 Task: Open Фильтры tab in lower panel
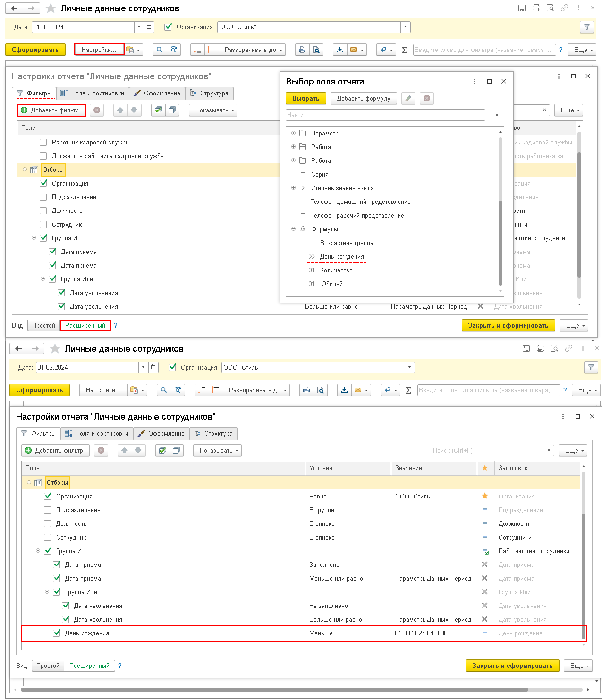pos(38,433)
